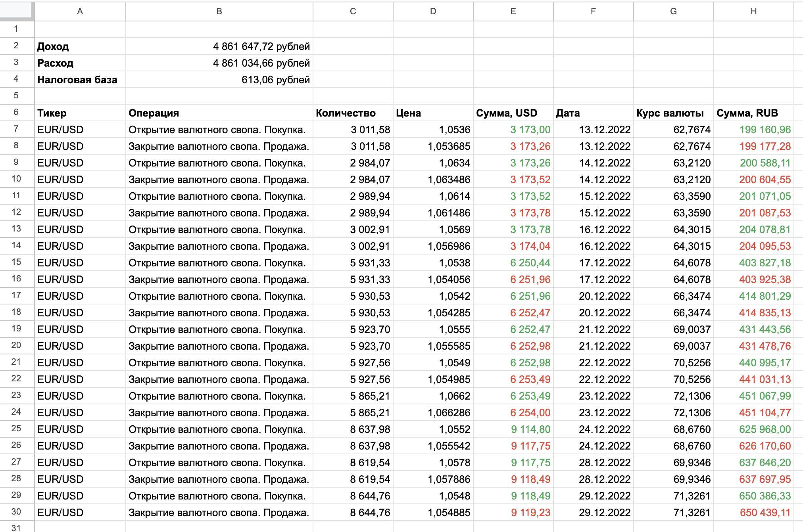This screenshot has height=532, width=803.
Task: Select quantity '8 637,98' in row 25
Action: (x=353, y=429)
